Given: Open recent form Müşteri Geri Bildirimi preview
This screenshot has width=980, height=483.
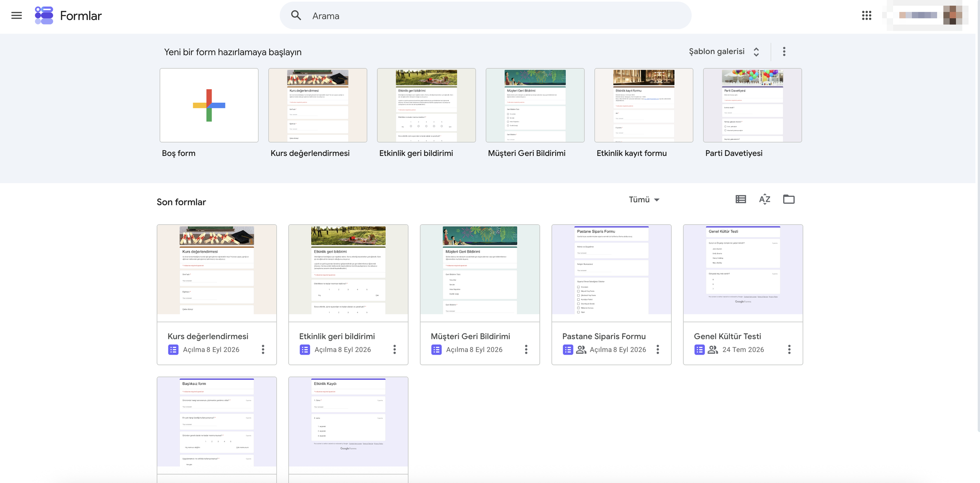Looking at the screenshot, I should [x=480, y=273].
